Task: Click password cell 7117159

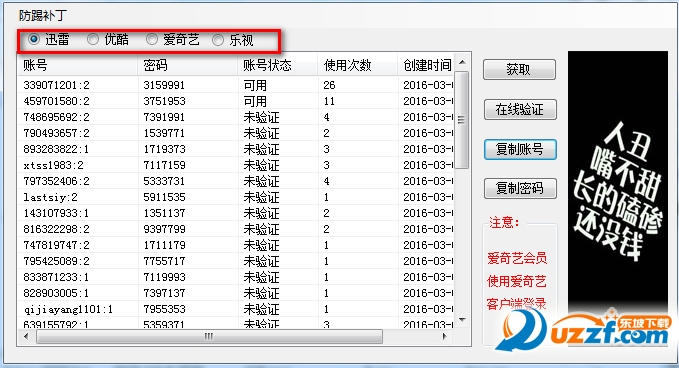Action: pyautogui.click(x=164, y=165)
